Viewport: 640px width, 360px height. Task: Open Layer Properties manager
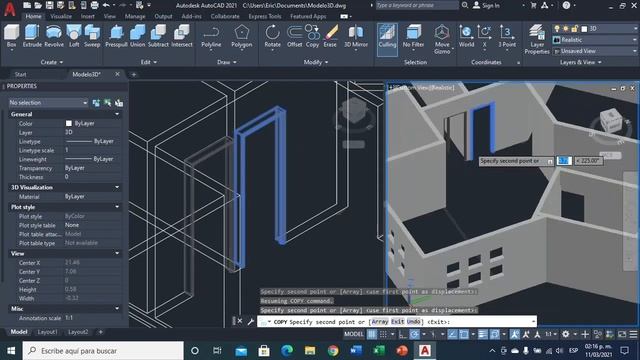537,39
